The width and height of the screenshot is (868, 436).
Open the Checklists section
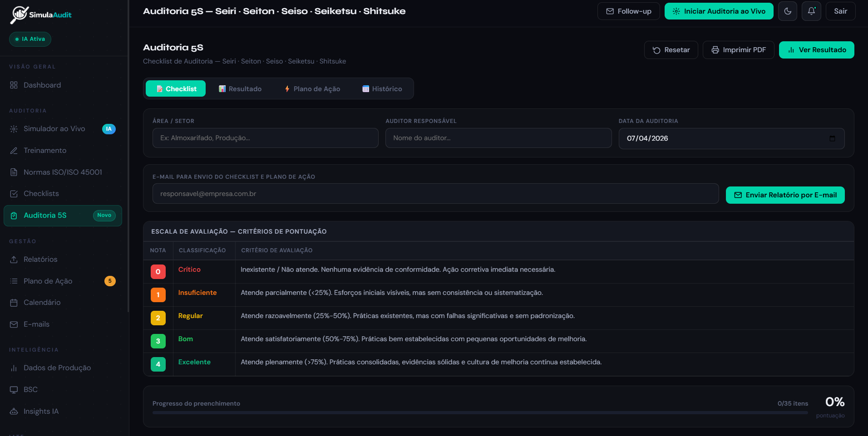point(41,193)
